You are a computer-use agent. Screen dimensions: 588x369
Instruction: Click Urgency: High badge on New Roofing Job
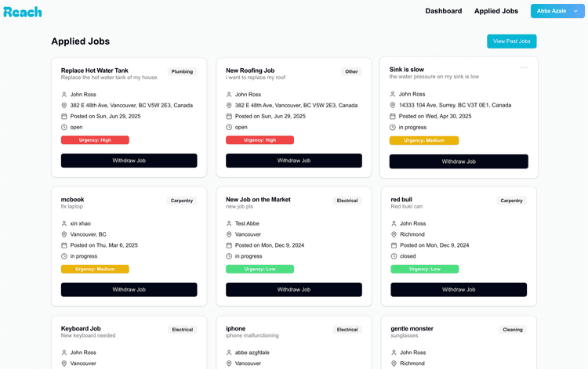click(260, 140)
